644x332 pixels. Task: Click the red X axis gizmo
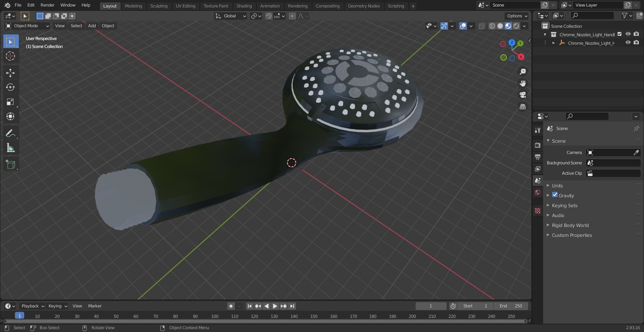pyautogui.click(x=521, y=57)
